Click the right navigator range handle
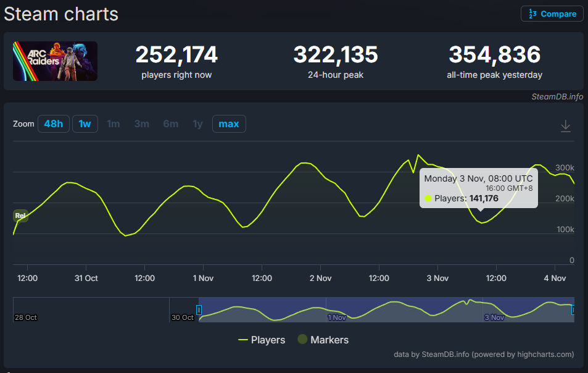The height and width of the screenshot is (373, 588). [x=573, y=310]
